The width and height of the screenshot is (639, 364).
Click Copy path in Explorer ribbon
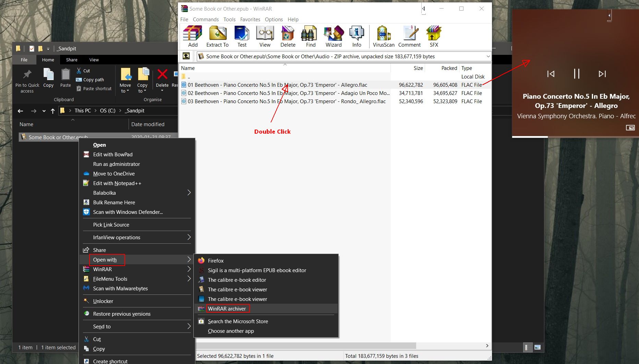(90, 80)
